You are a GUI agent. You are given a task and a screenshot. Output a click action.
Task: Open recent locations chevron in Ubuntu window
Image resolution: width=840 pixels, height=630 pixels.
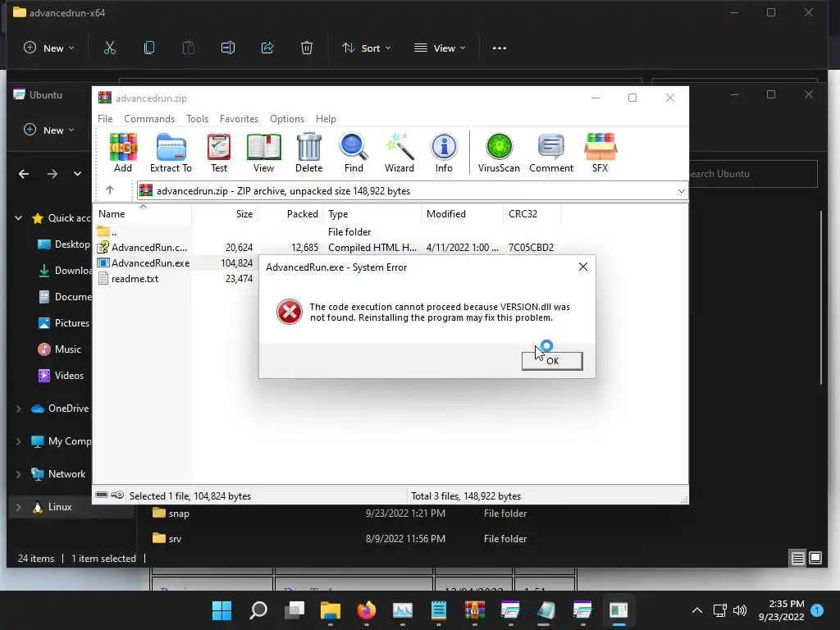77,174
